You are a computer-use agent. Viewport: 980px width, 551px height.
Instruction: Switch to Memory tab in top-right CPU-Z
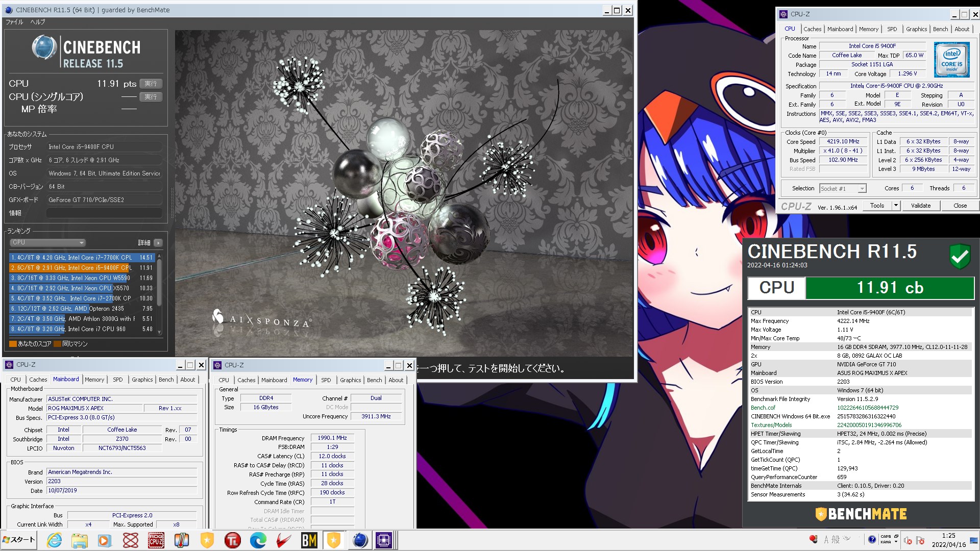869,29
